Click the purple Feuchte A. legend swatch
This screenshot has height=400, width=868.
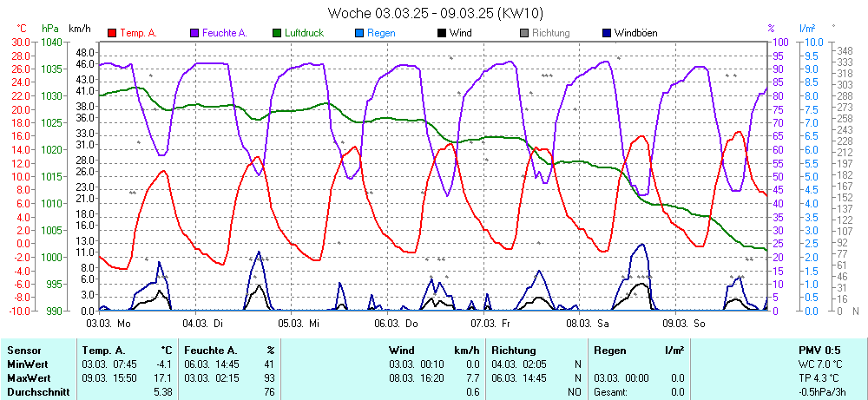tap(194, 33)
